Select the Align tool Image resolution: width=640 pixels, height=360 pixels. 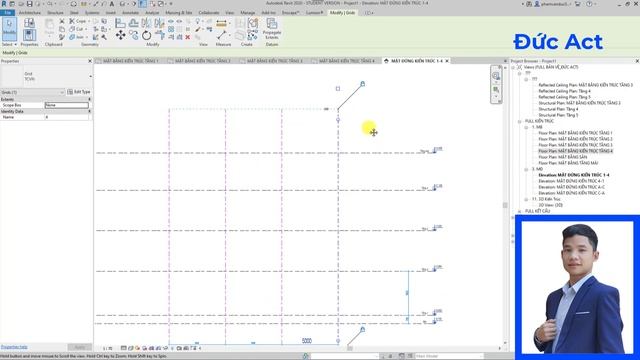pyautogui.click(x=120, y=23)
